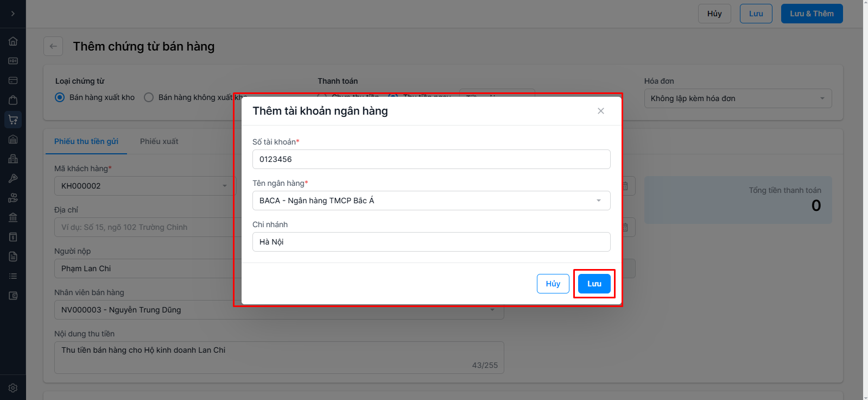The height and width of the screenshot is (400, 868).
Task: Close the add bank account dialog
Action: pyautogui.click(x=600, y=111)
